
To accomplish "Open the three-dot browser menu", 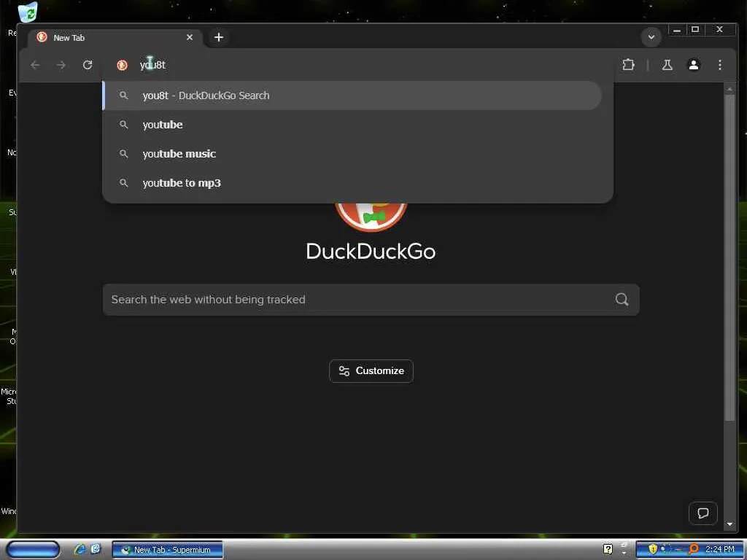I will [x=720, y=65].
